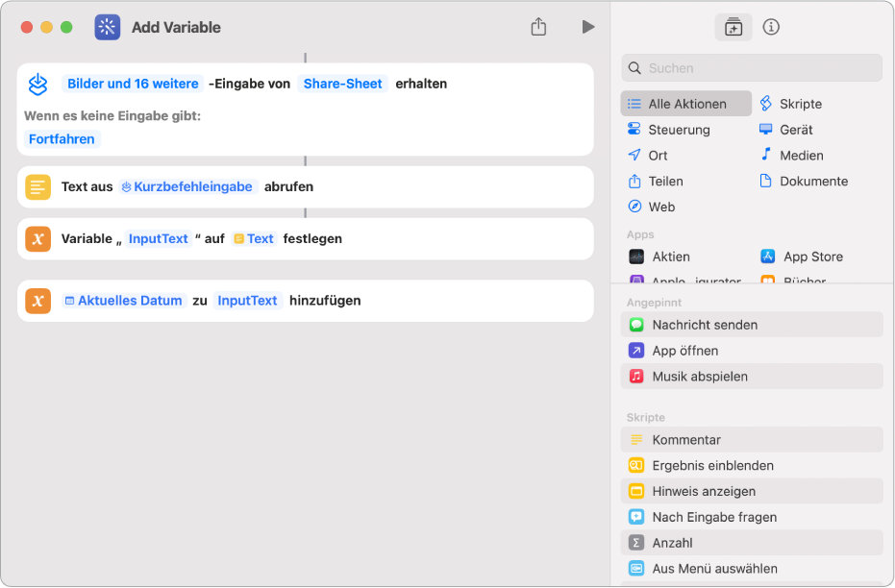Click the orange icon of hinzufügen action
The image size is (895, 588).
coord(37,301)
